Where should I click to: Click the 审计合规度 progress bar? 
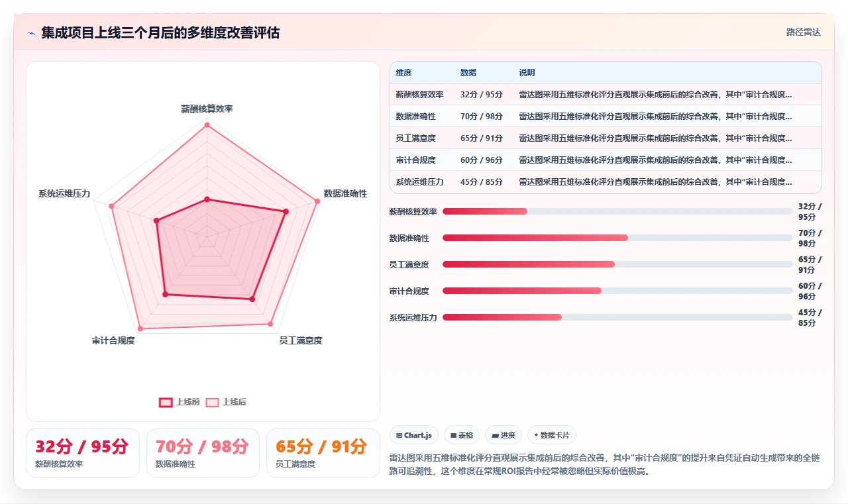click(x=617, y=291)
